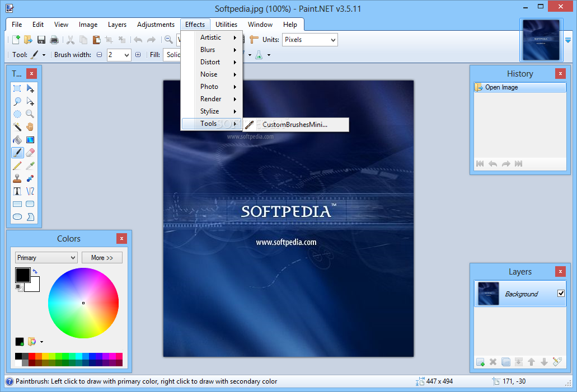Select the Rectangle shape tool
Image resolution: width=577 pixels, height=392 pixels.
(x=17, y=204)
